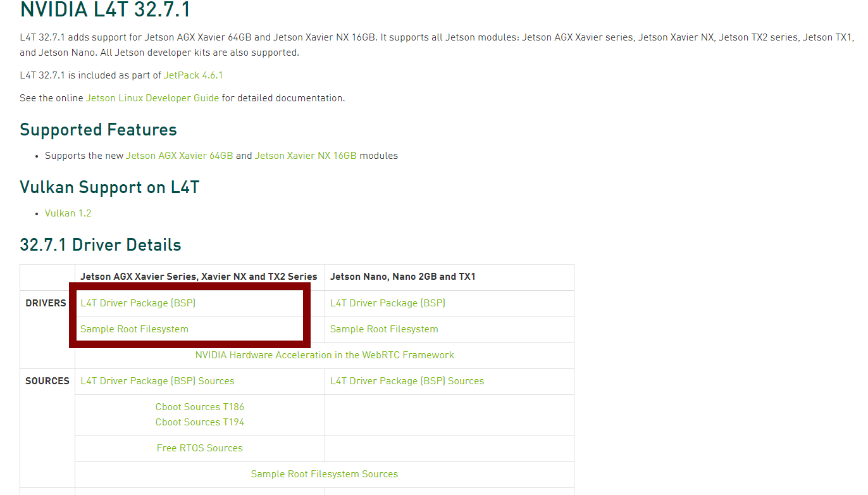Open NVIDIA Hardware Acceleration in the WebRTC Framework
The image size is (868, 495).
coord(325,355)
